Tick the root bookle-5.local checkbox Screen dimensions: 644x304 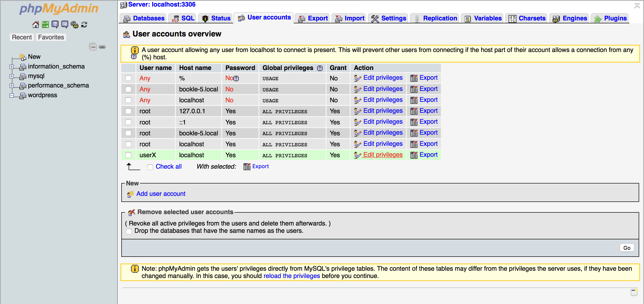(x=128, y=133)
